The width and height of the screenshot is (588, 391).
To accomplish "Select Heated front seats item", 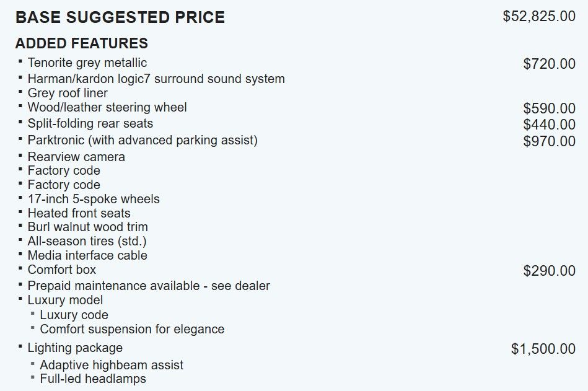I will coord(79,213).
